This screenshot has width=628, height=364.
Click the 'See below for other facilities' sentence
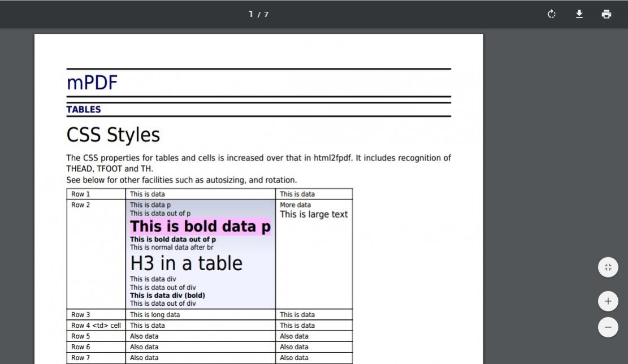pyautogui.click(x=181, y=180)
